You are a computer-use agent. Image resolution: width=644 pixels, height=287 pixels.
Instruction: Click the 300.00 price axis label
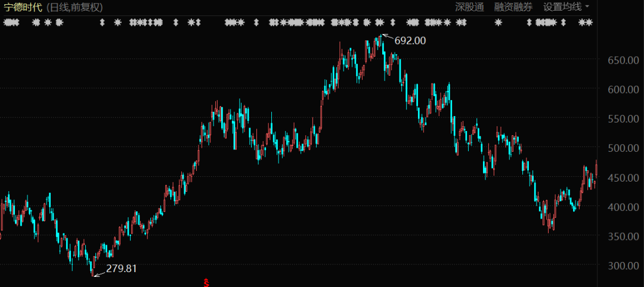click(624, 266)
